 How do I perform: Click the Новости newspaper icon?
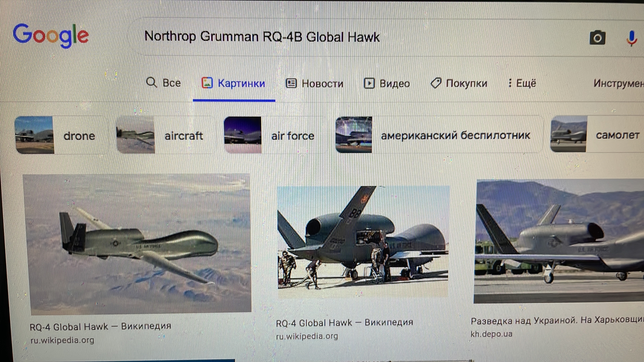[291, 83]
